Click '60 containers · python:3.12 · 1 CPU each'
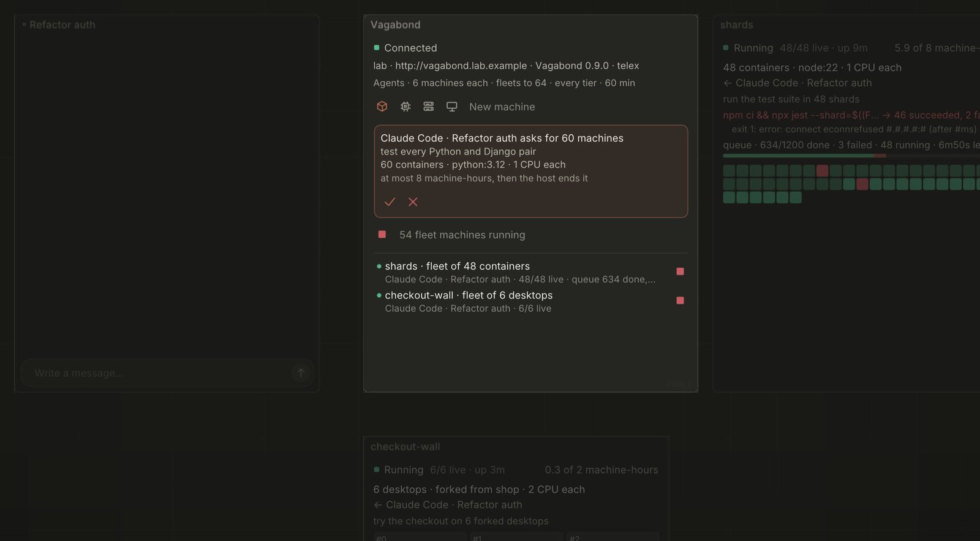980x541 pixels. point(473,164)
